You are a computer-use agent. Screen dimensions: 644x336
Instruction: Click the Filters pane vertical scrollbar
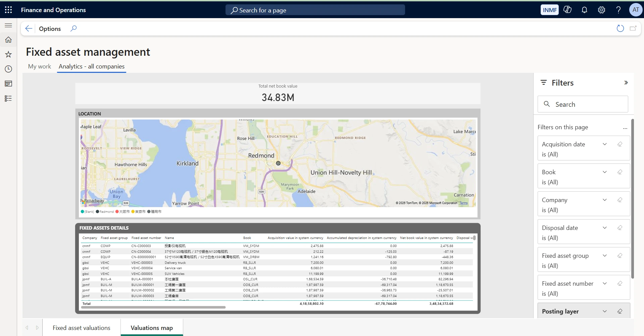coord(633,198)
